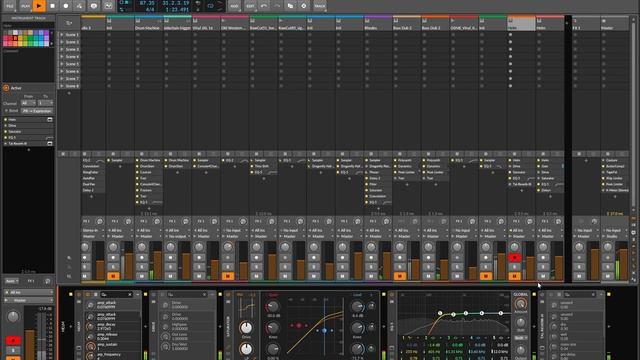The image size is (640, 360).
Task: Click the EQ Global Amount knob
Action: tap(520, 304)
